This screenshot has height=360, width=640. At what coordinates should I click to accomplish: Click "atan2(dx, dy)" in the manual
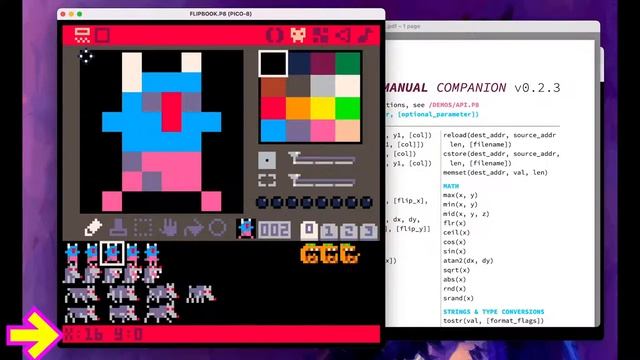[x=468, y=260]
